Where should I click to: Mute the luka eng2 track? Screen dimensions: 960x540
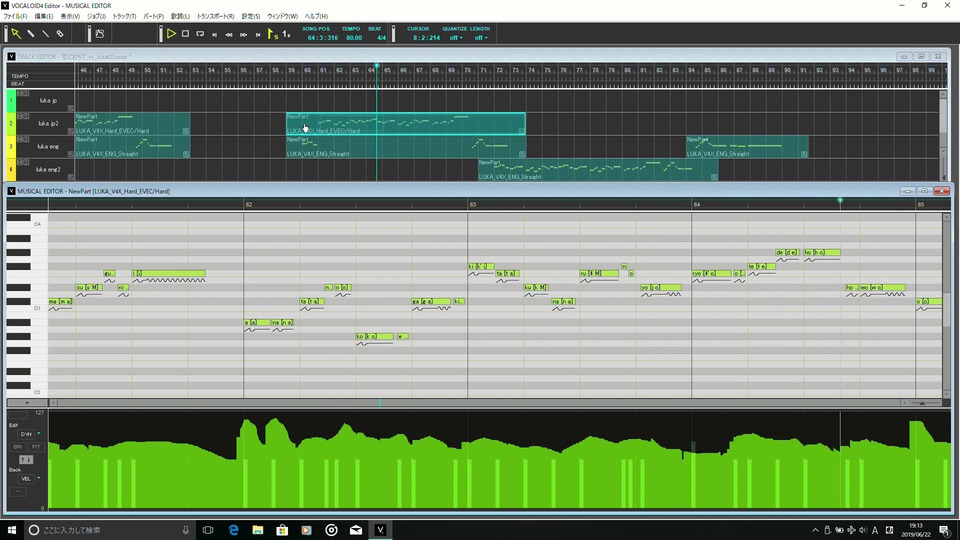pyautogui.click(x=20, y=163)
